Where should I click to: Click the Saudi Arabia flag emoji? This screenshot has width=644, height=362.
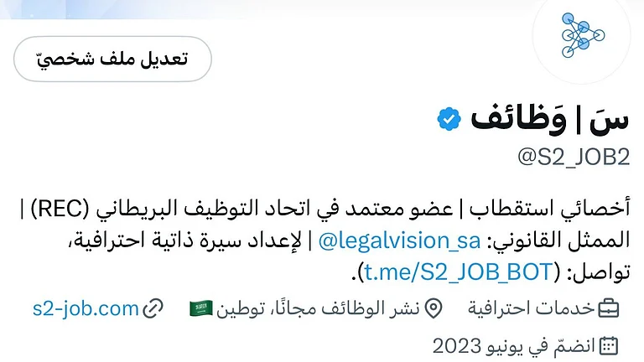tap(201, 308)
